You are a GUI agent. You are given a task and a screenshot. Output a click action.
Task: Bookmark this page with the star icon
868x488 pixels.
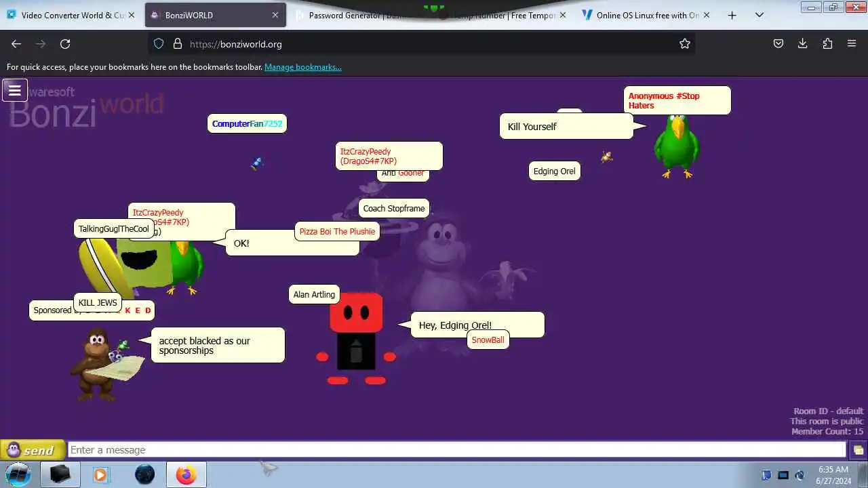[685, 43]
